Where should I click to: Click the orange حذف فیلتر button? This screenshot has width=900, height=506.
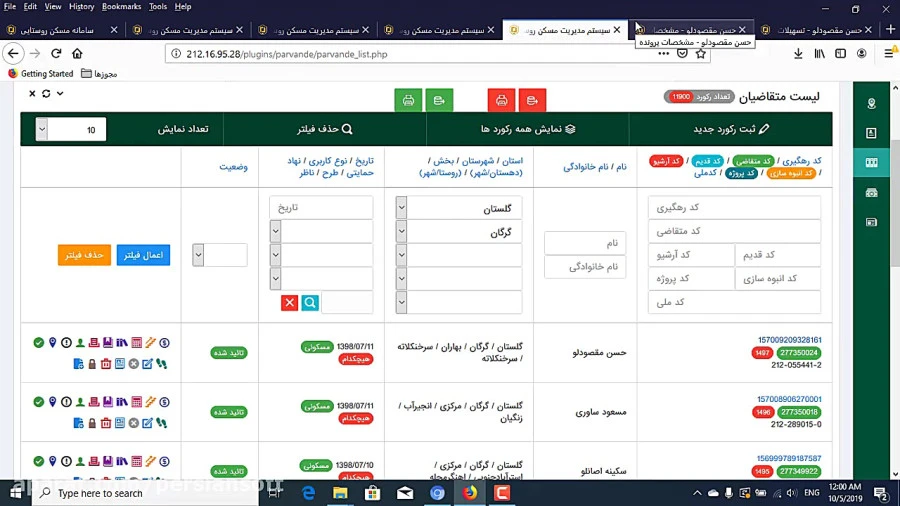pyautogui.click(x=84, y=256)
